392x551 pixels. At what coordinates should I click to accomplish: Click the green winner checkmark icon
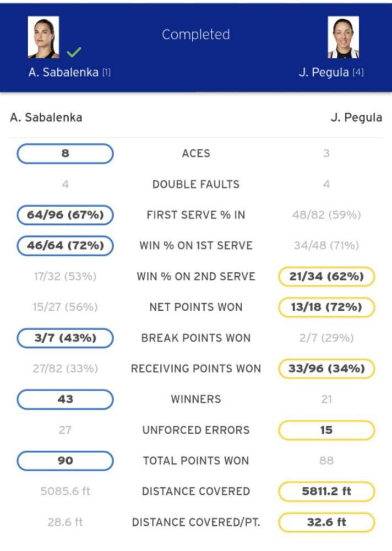[74, 52]
